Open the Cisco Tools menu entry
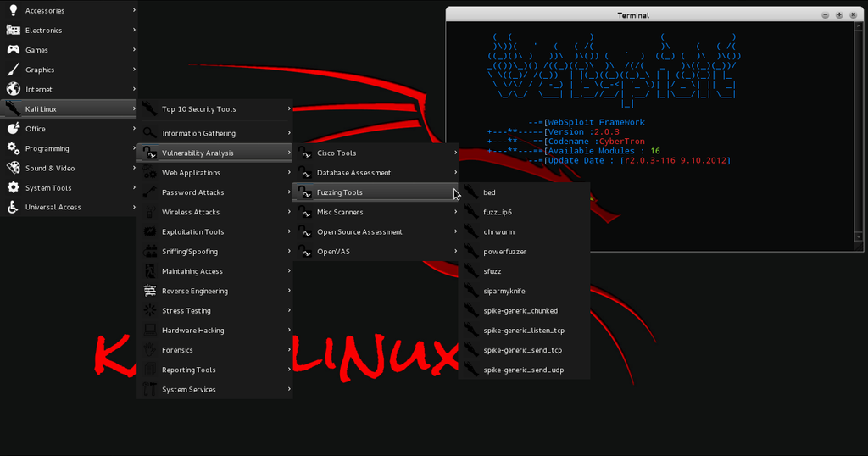The image size is (868, 456). tap(376, 153)
